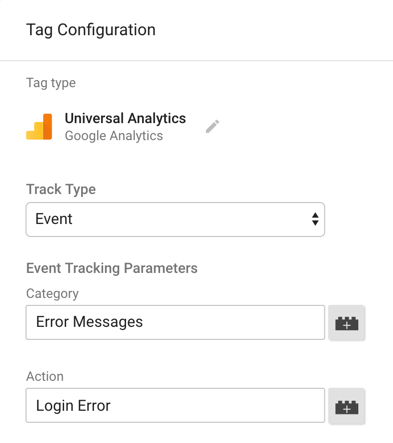The width and height of the screenshot is (393, 443).
Task: Click empty area right of Login Error text
Action: pos(217,405)
